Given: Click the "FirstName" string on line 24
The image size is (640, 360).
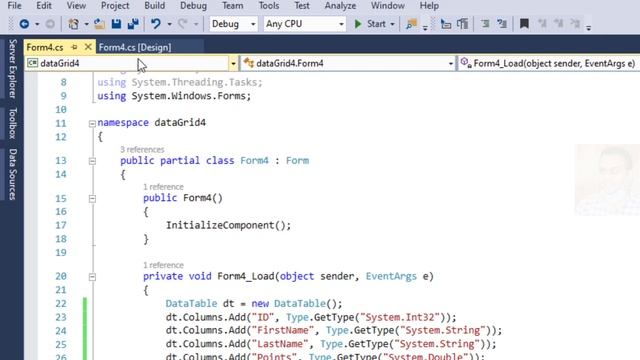Looking at the screenshot, I should point(283,330).
